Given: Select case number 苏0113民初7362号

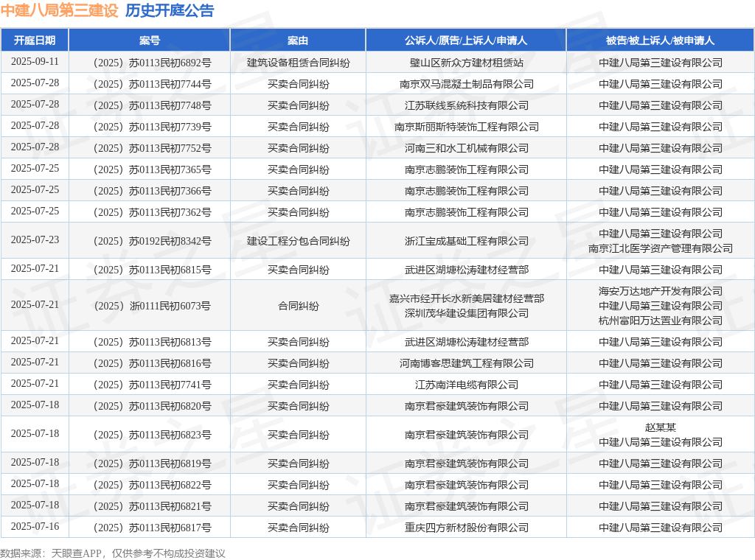Looking at the screenshot, I should pos(152,212).
